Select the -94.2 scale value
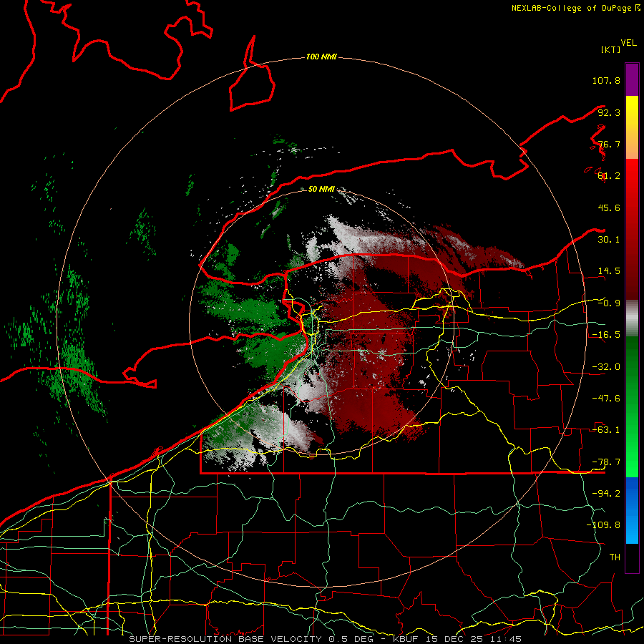 coord(606,493)
